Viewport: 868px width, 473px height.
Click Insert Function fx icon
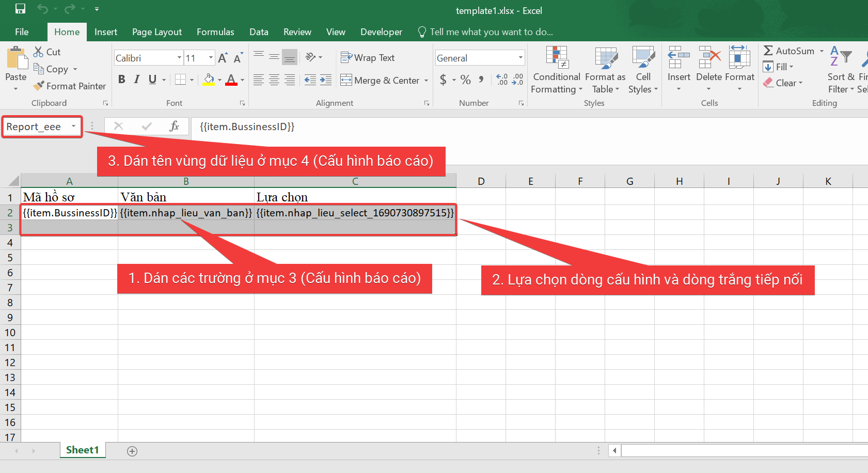(x=175, y=126)
